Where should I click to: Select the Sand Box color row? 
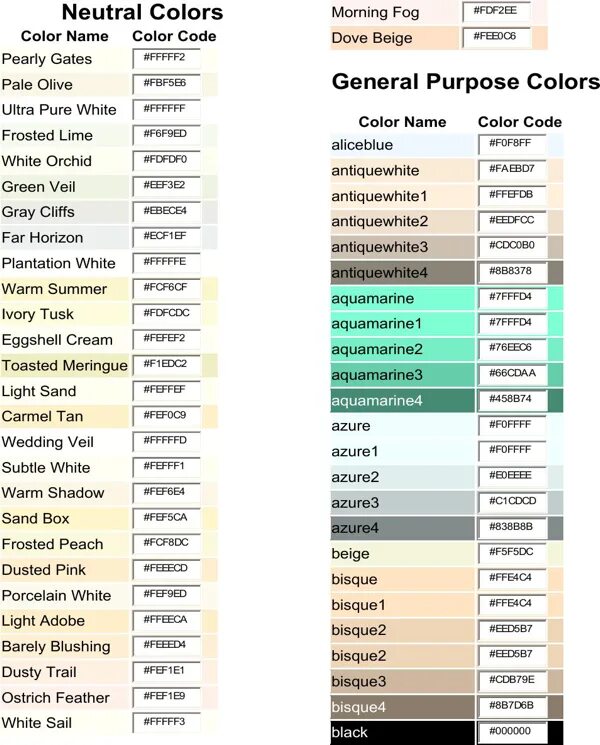point(109,519)
